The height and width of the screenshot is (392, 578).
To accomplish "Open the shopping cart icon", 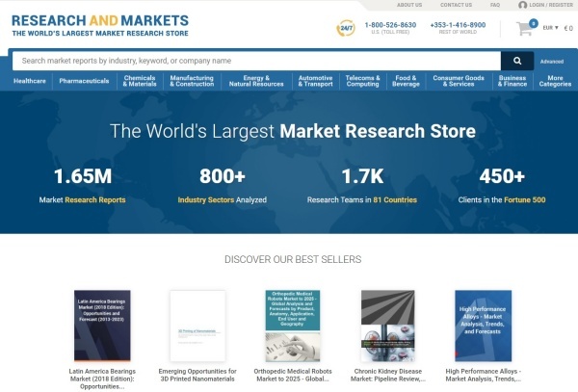I will (x=524, y=29).
